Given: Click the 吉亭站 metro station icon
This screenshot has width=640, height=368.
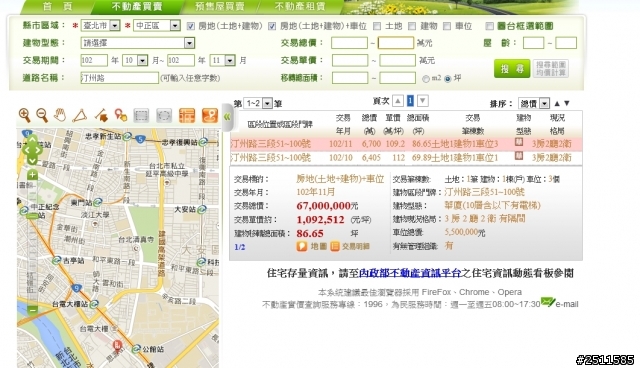Looking at the screenshot, I should point(56,260).
